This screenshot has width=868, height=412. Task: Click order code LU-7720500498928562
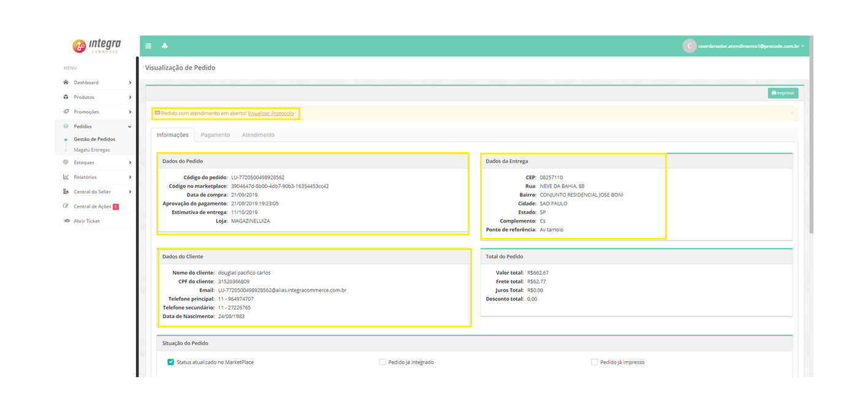[257, 177]
